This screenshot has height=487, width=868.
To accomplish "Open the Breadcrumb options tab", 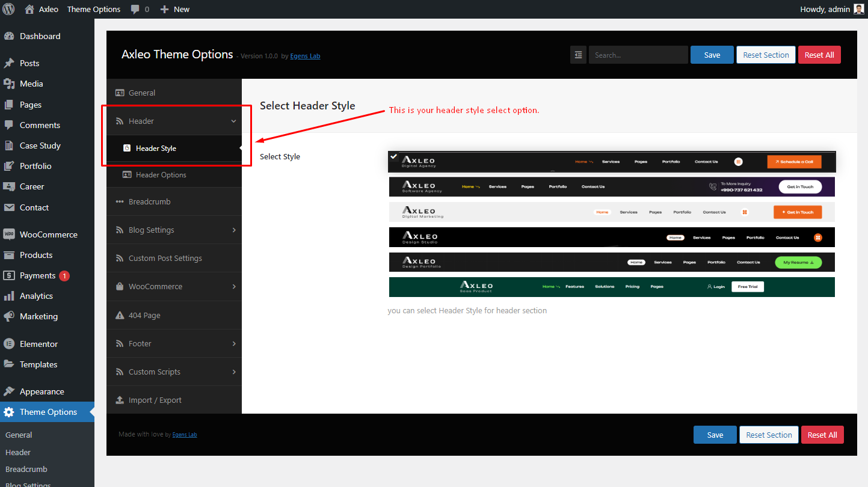I will (174, 201).
